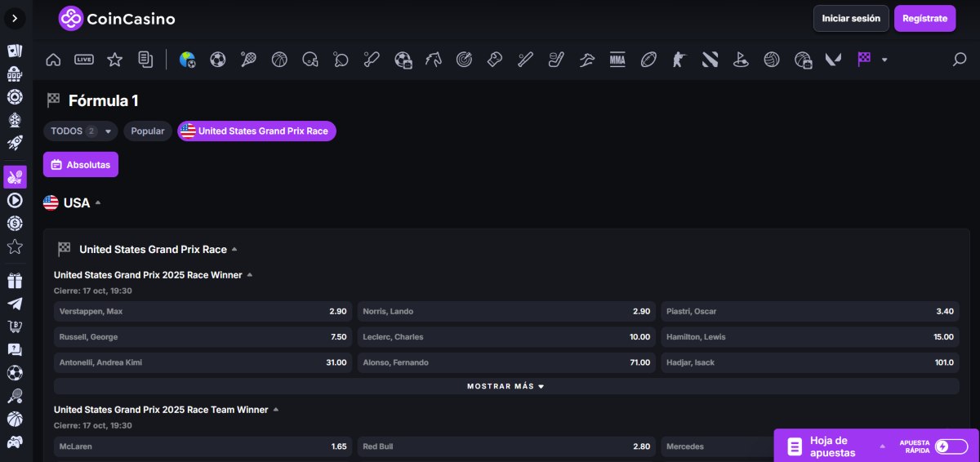Expand Mostrar Más drivers list
The height and width of the screenshot is (462, 980).
(506, 386)
